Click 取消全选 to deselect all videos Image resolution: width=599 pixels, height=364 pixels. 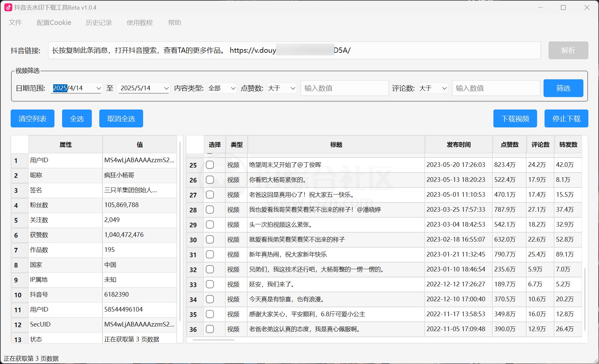[x=121, y=118]
